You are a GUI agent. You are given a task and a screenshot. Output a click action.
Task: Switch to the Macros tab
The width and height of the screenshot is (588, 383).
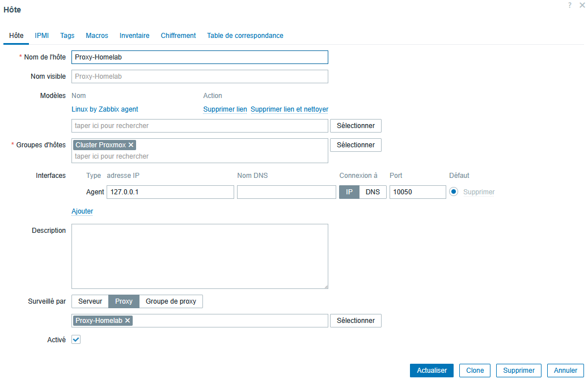[x=96, y=35]
